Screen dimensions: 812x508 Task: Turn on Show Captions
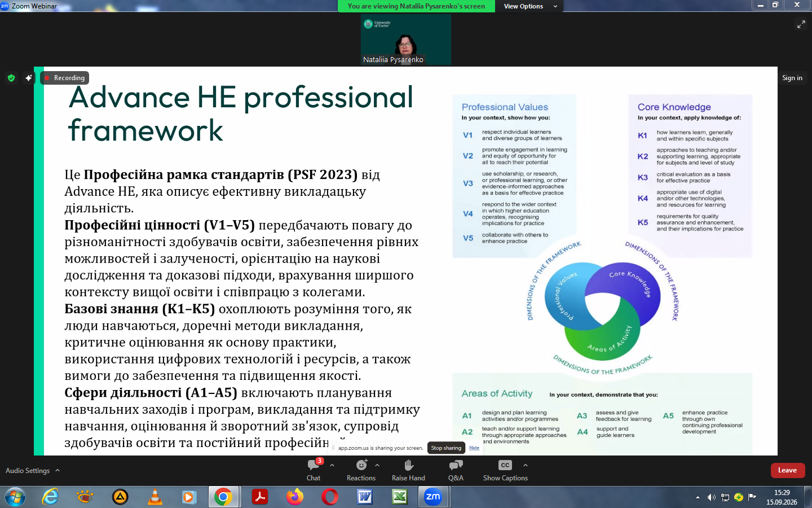[x=505, y=470]
